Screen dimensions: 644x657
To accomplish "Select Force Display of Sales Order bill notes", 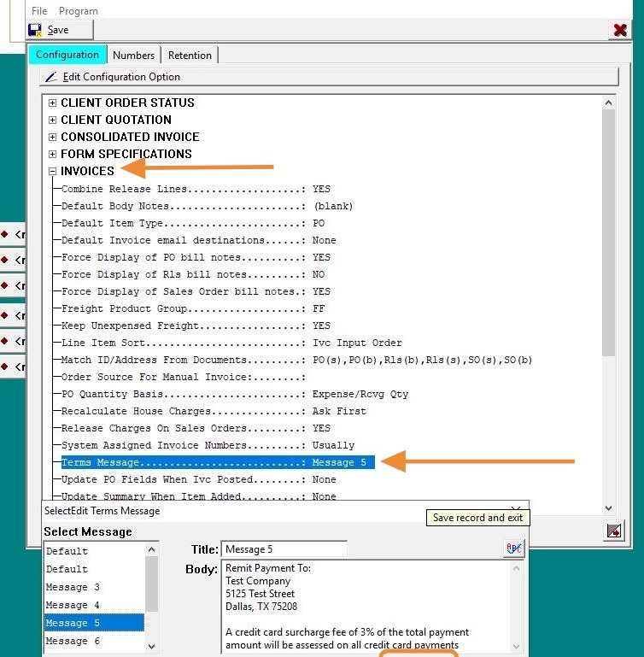I will [196, 291].
